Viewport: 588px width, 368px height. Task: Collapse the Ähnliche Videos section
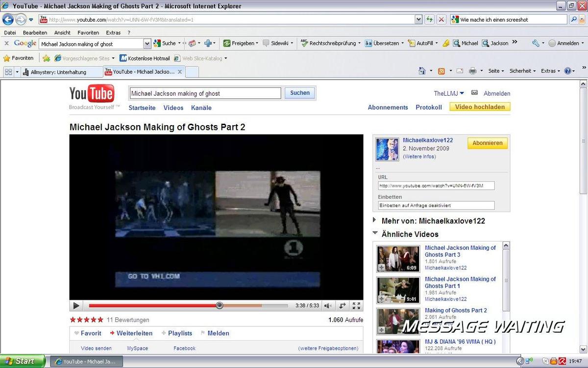[375, 234]
